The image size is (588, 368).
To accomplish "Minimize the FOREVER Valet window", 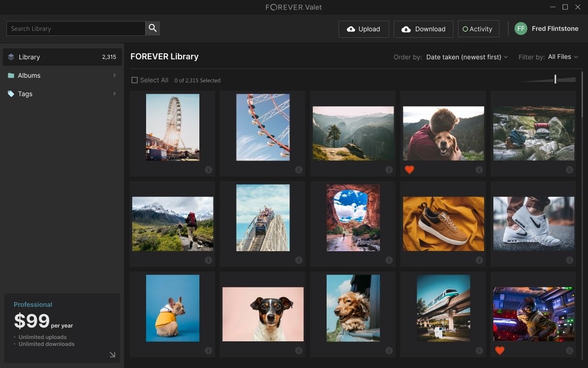I will 553,7.
